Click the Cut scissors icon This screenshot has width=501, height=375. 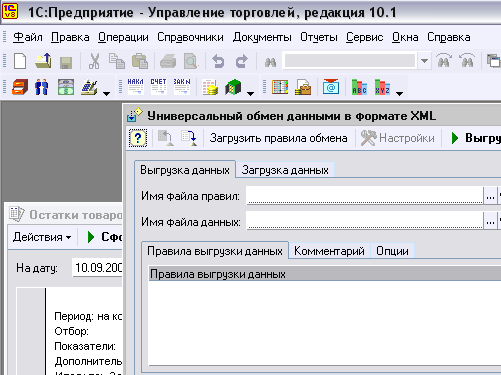(x=94, y=61)
